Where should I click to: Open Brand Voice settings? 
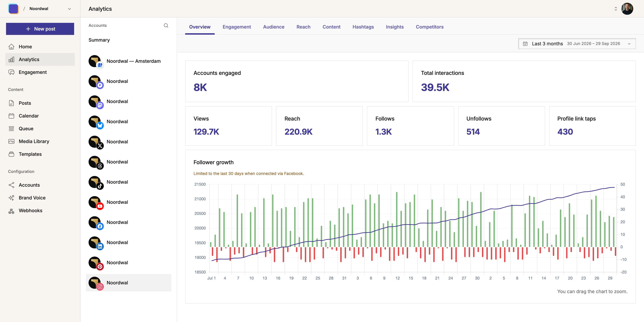click(x=40, y=198)
